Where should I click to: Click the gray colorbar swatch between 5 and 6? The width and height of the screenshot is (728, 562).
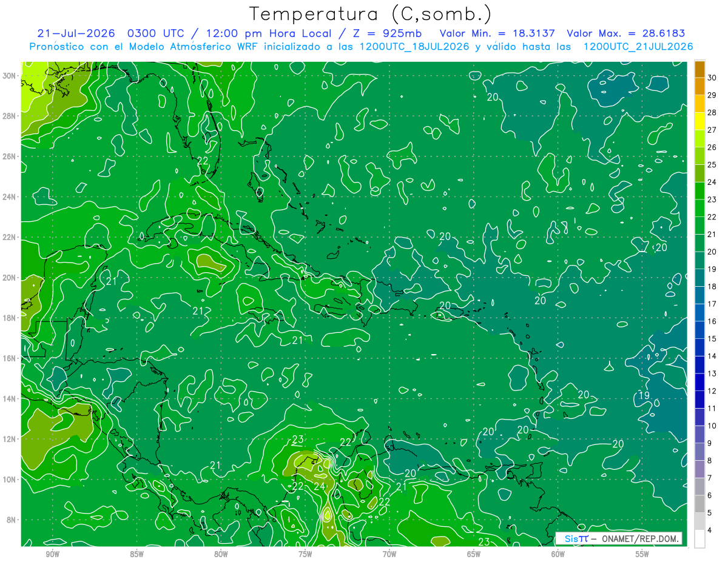coord(699,504)
